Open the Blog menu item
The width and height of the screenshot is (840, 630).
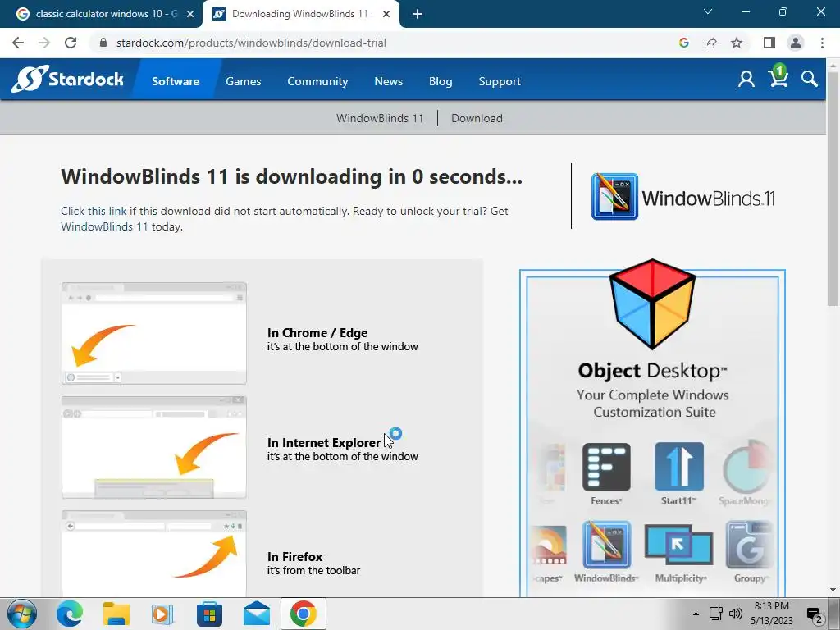(441, 81)
